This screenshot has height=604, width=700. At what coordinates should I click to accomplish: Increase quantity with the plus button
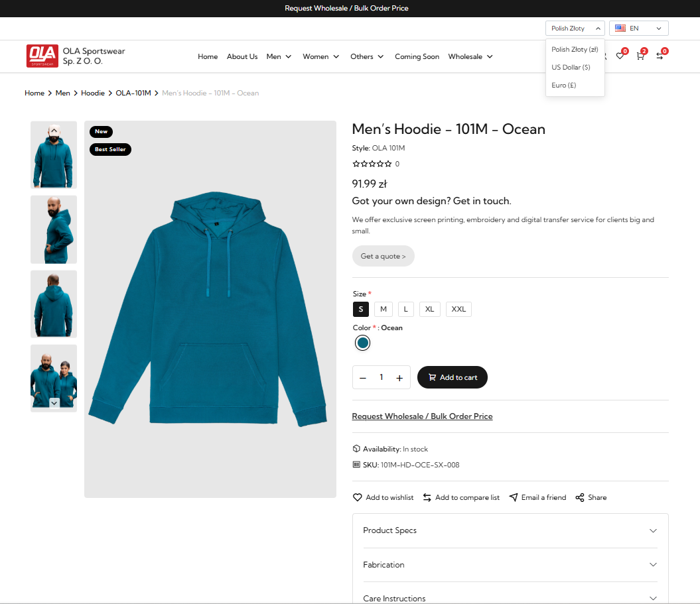[x=399, y=378]
